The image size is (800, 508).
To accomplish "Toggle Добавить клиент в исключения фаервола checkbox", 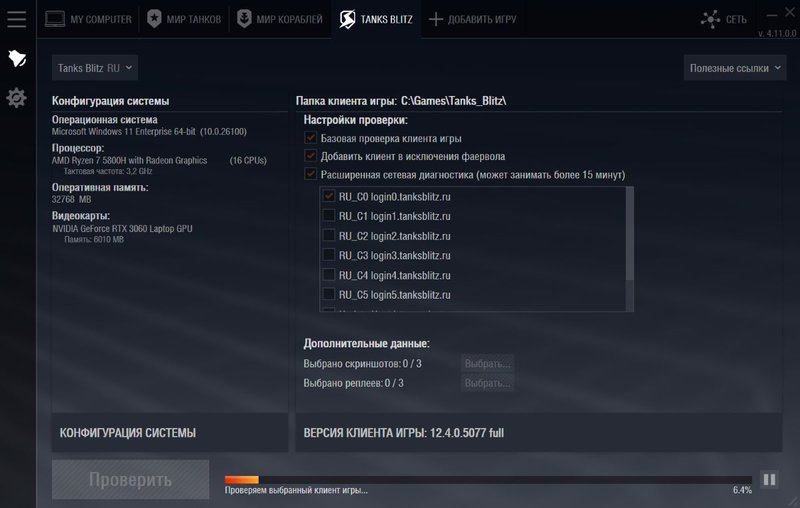I will (x=311, y=156).
